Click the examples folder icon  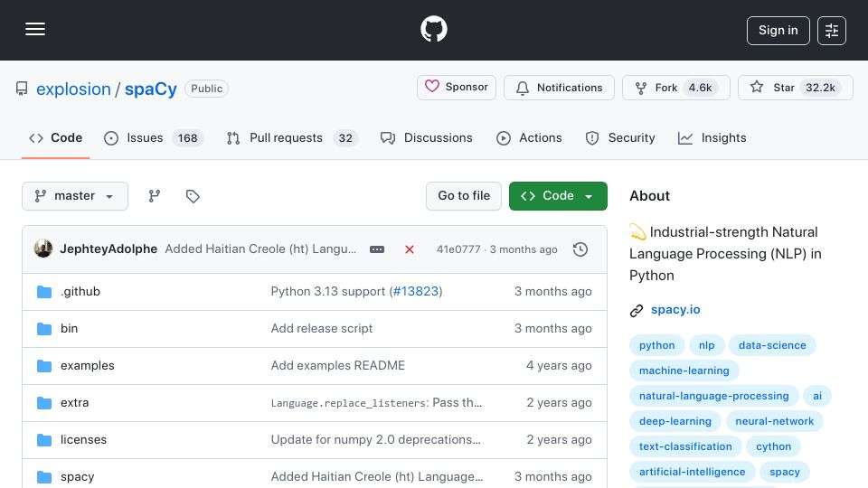pyautogui.click(x=44, y=366)
